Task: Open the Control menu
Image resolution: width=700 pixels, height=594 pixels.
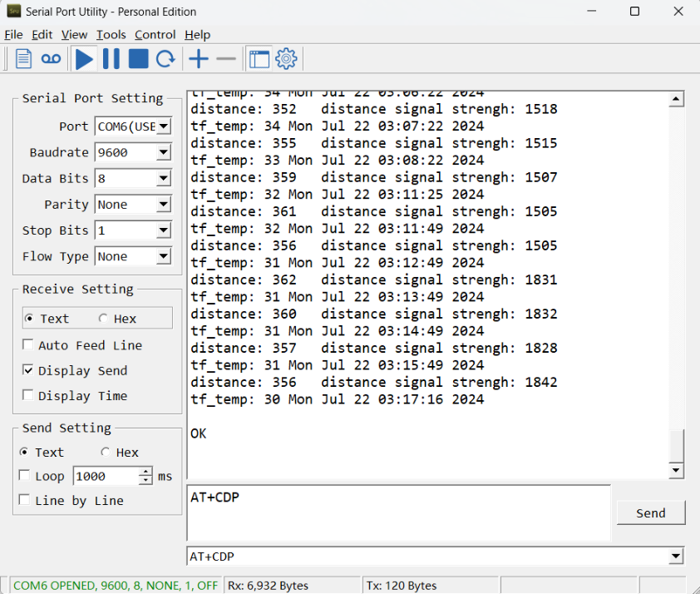Action: click(x=155, y=35)
